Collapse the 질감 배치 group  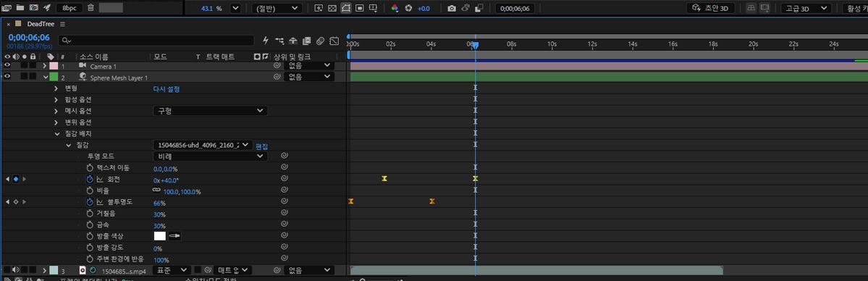(x=56, y=133)
